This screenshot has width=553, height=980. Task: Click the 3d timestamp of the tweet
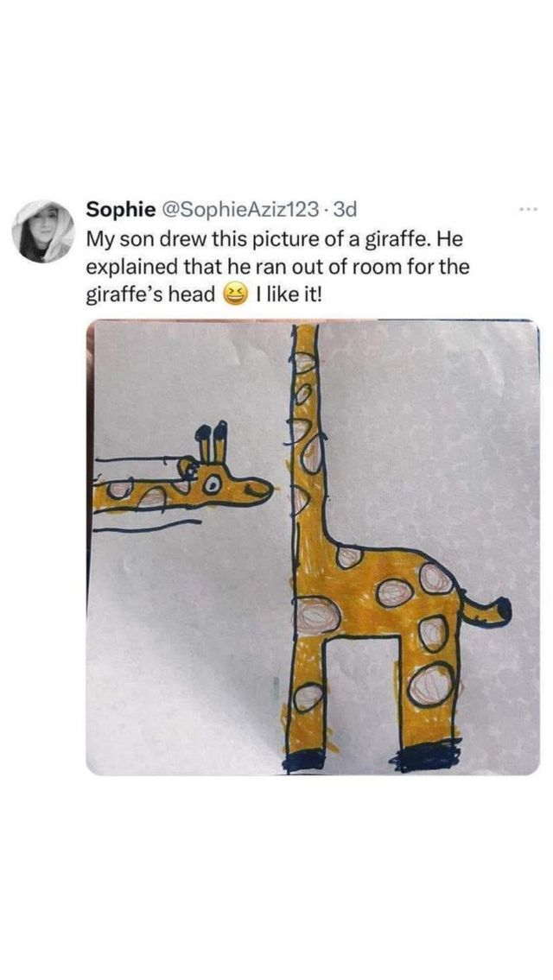pyautogui.click(x=346, y=209)
